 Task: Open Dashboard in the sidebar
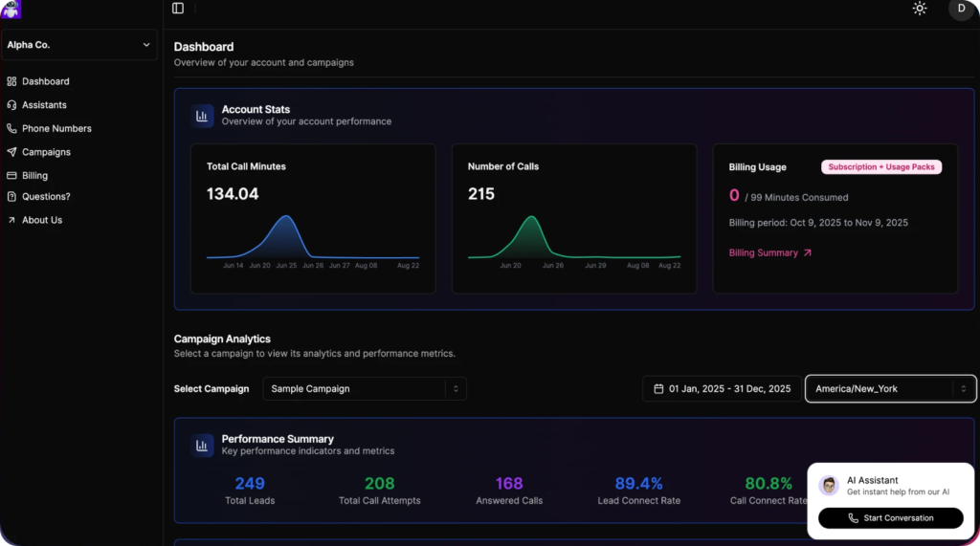click(x=45, y=81)
